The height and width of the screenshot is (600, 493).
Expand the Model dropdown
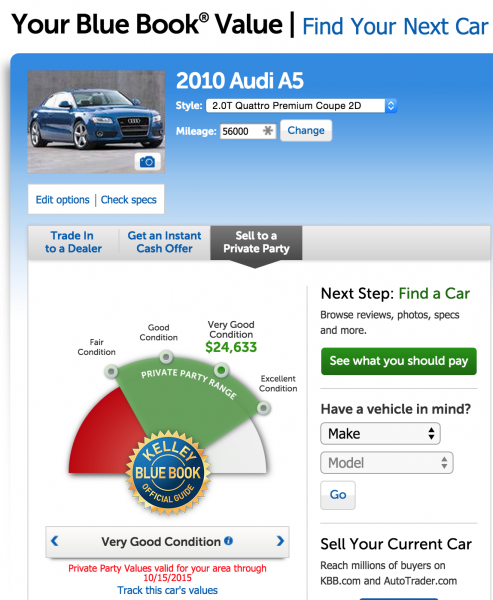pos(387,463)
